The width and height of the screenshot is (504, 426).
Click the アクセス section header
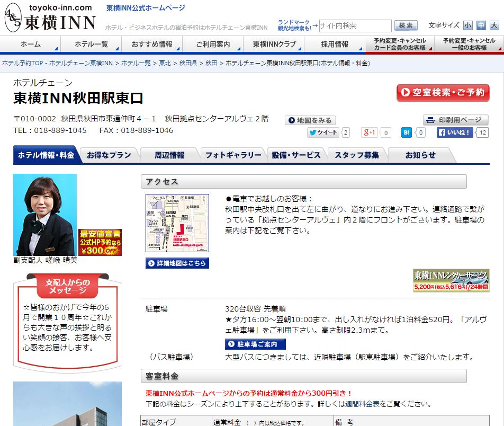304,182
